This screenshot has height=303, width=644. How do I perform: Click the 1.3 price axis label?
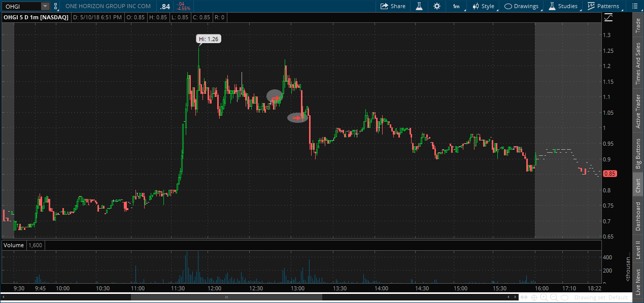click(606, 35)
